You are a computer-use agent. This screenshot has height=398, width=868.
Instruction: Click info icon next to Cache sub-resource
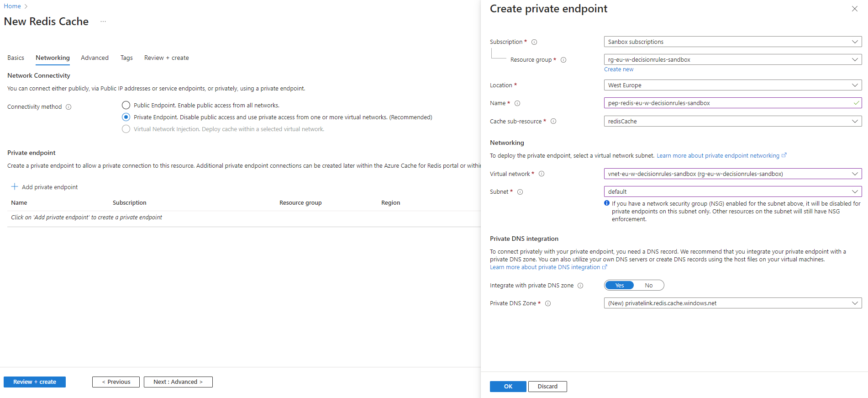point(553,122)
